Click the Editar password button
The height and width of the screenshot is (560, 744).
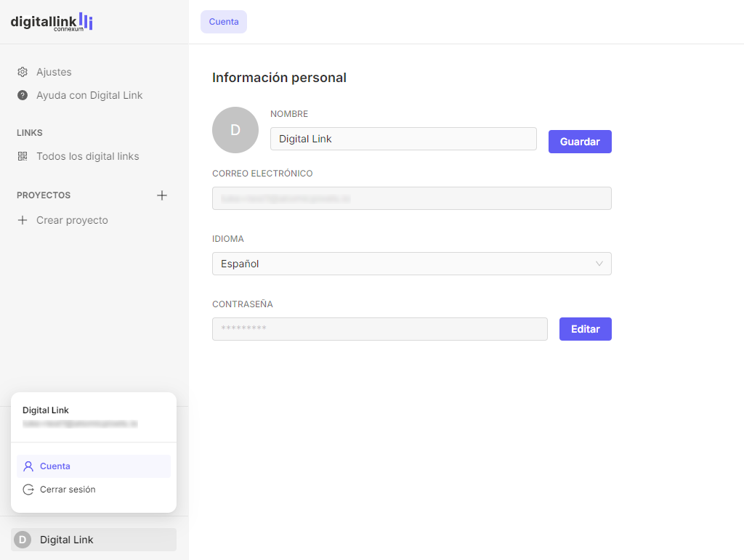586,329
